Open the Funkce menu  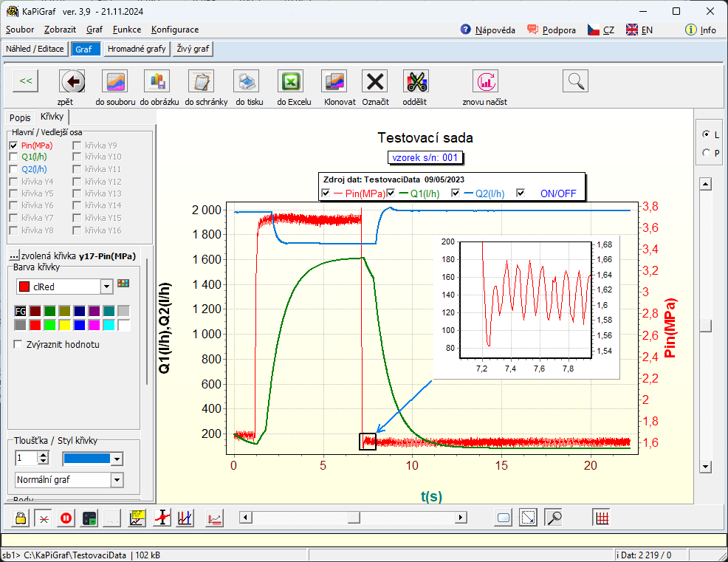point(127,30)
